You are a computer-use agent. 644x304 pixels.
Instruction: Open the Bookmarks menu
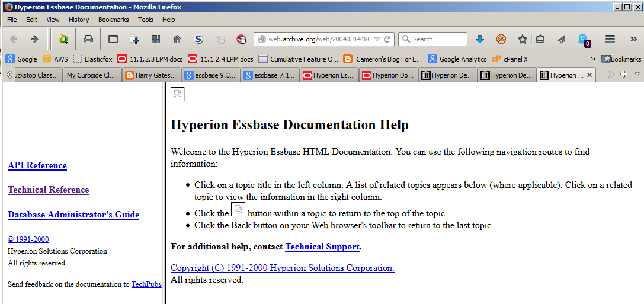click(x=113, y=20)
